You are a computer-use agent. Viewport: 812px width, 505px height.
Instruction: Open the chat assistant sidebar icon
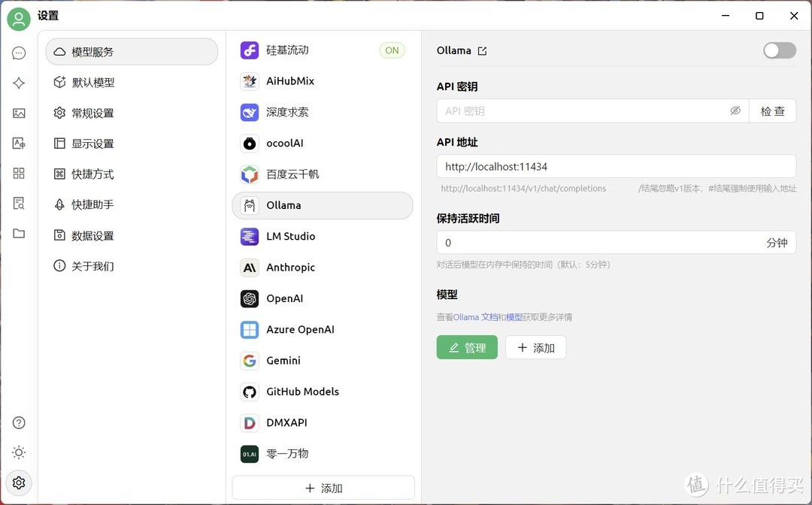(19, 53)
